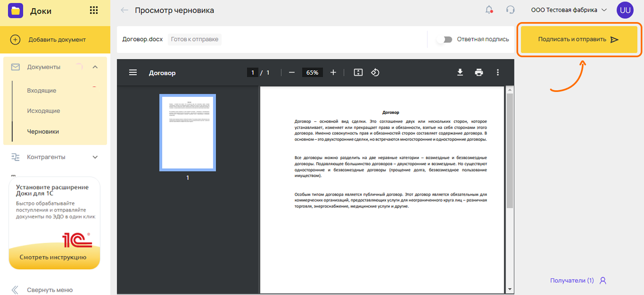Open PDF viewer more actions menu
Image resolution: width=644 pixels, height=295 pixels.
[498, 72]
